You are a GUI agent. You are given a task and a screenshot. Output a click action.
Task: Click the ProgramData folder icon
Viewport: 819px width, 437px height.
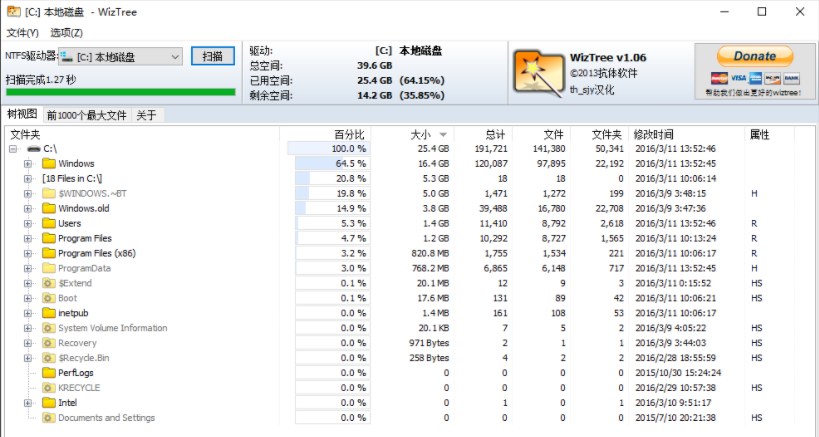pyautogui.click(x=49, y=268)
